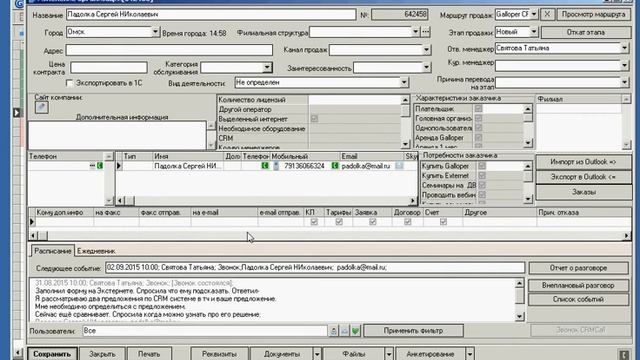Expand the Анкетирование button arrow
This screenshot has width=640, height=360.
coord(469,354)
